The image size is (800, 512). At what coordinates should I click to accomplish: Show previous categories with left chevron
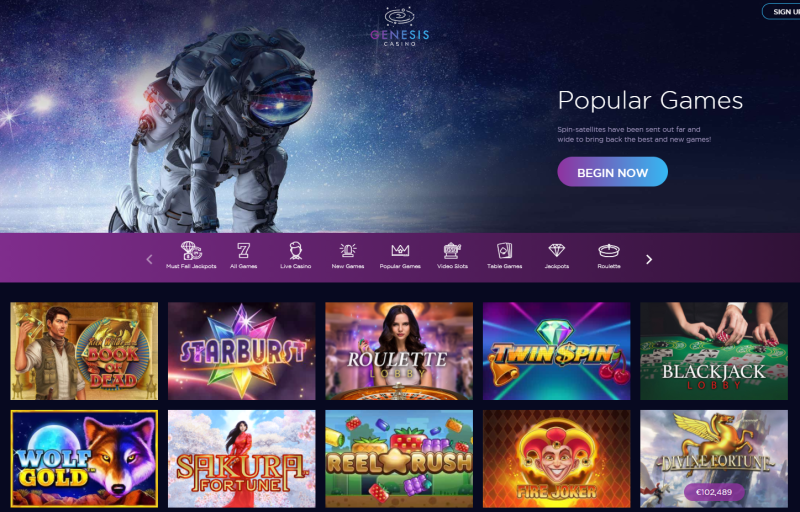(x=149, y=260)
